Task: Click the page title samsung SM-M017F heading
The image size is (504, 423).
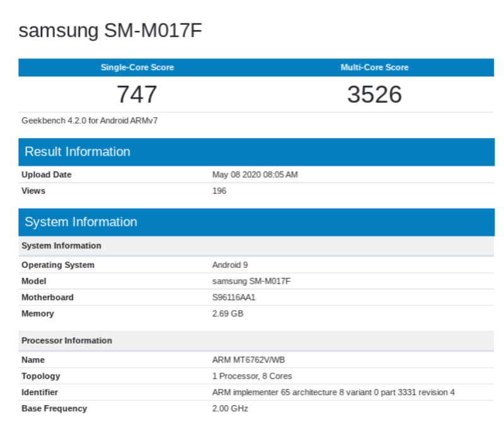Action: pyautogui.click(x=110, y=31)
